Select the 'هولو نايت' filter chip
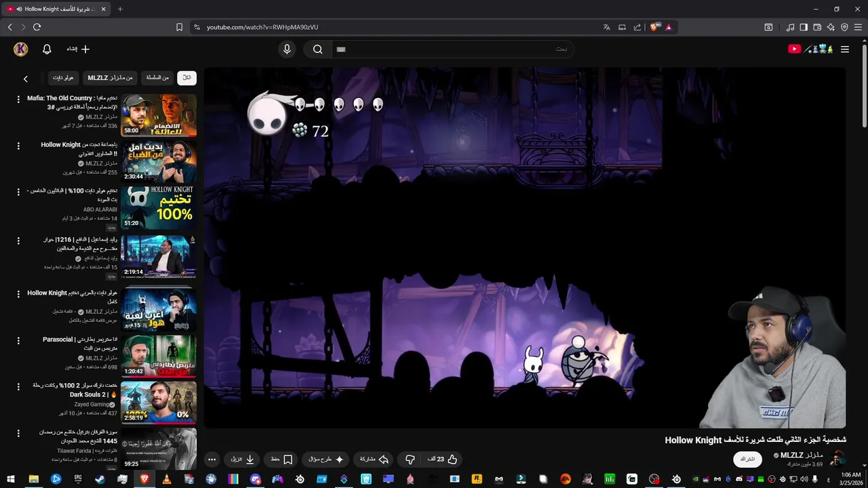Viewport: 868px width, 488px height. click(63, 78)
